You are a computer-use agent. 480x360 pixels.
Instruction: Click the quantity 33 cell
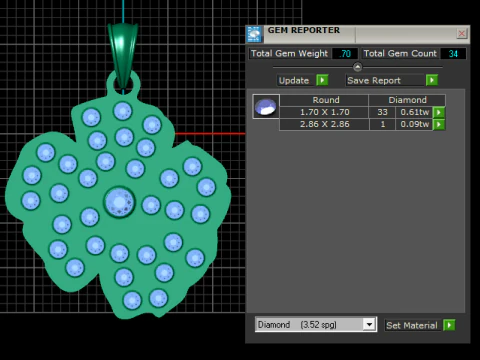coord(382,112)
